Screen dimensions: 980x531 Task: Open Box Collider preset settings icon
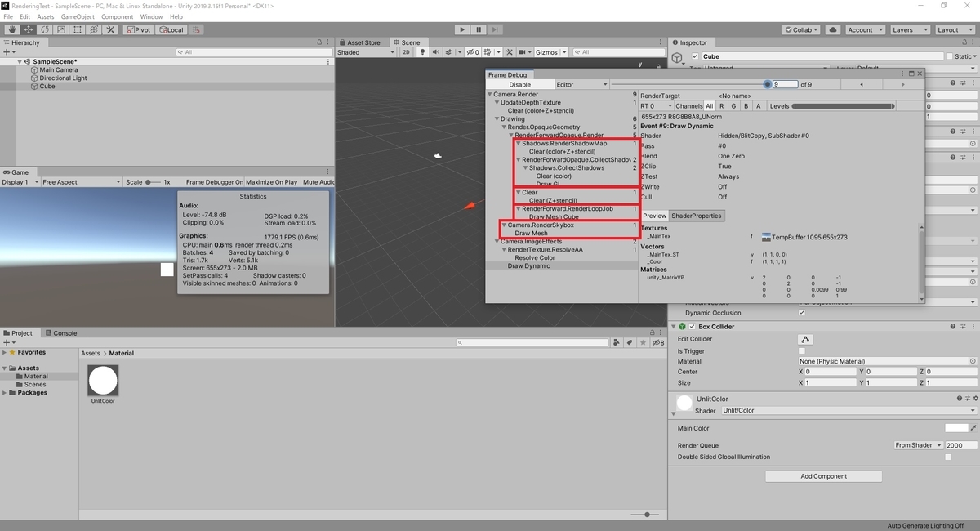pos(964,327)
